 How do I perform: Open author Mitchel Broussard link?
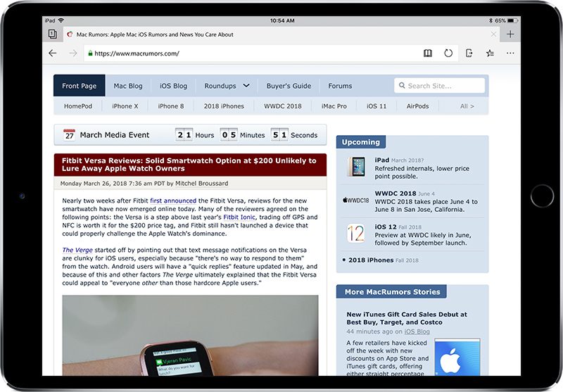201,184
